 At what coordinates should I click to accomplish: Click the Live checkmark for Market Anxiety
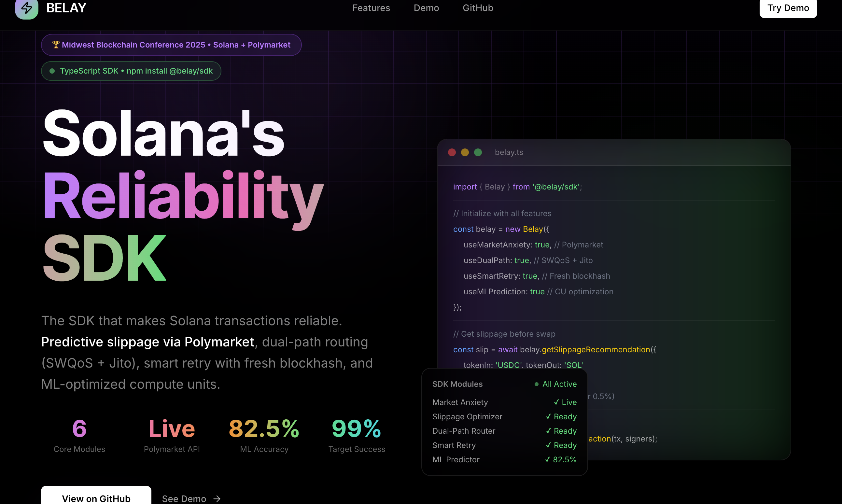click(x=556, y=402)
